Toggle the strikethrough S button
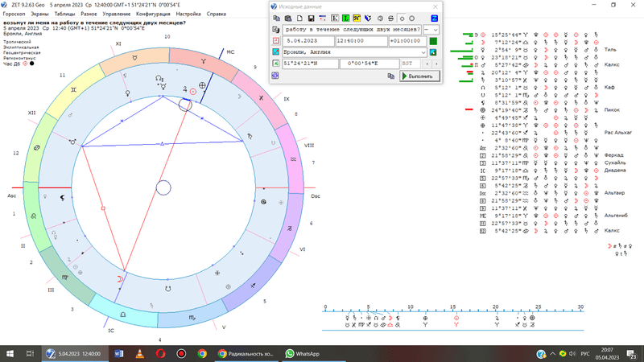Screen dimensions: 644x362 (390, 18)
